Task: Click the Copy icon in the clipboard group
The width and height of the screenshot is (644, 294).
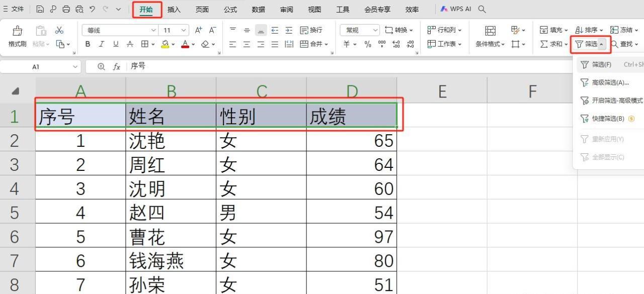Action: click(60, 44)
